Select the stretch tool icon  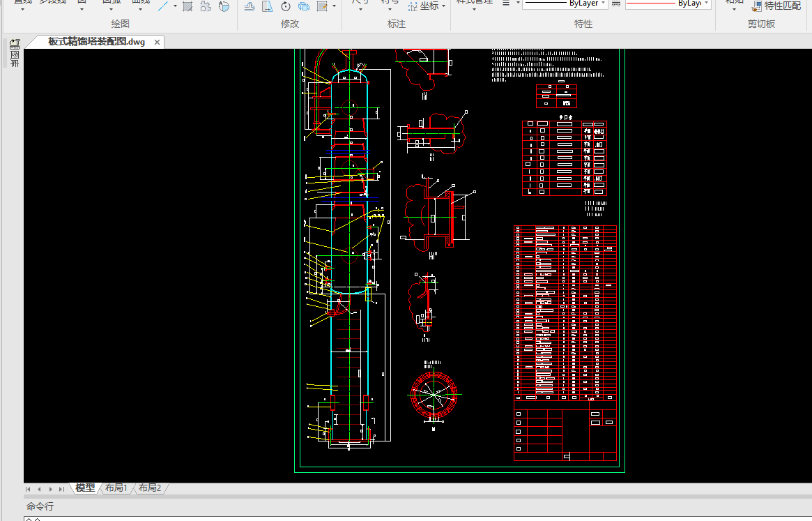coord(267,6)
